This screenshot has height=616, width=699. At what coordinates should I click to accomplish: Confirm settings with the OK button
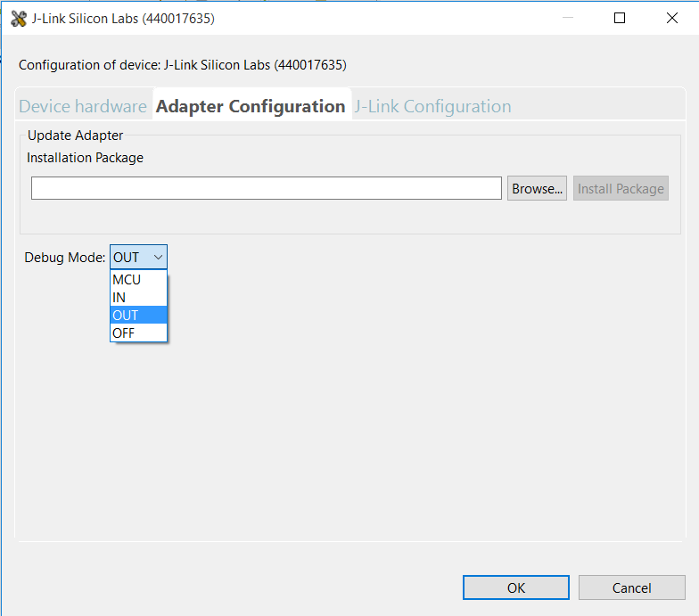point(515,587)
